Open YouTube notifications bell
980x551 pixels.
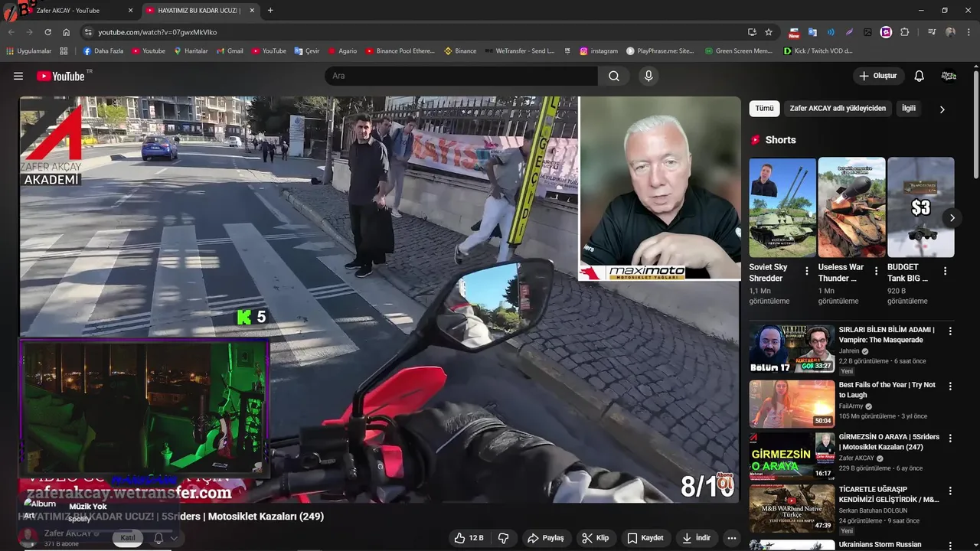(920, 76)
